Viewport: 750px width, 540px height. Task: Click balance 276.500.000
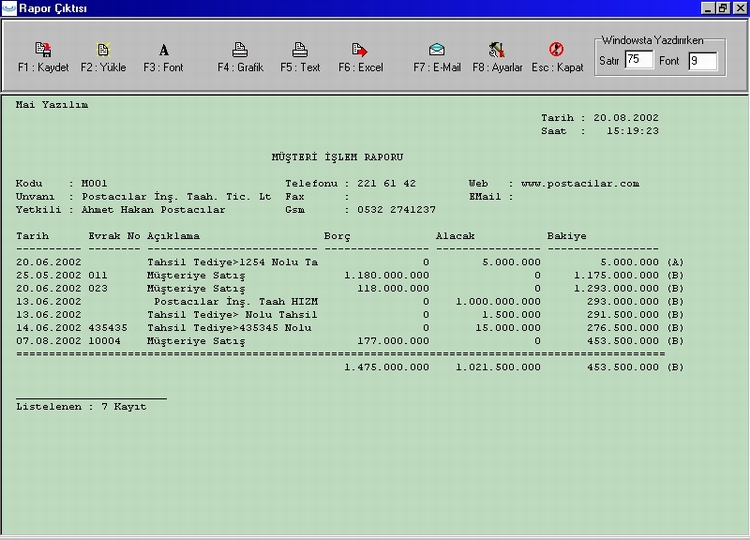click(623, 328)
